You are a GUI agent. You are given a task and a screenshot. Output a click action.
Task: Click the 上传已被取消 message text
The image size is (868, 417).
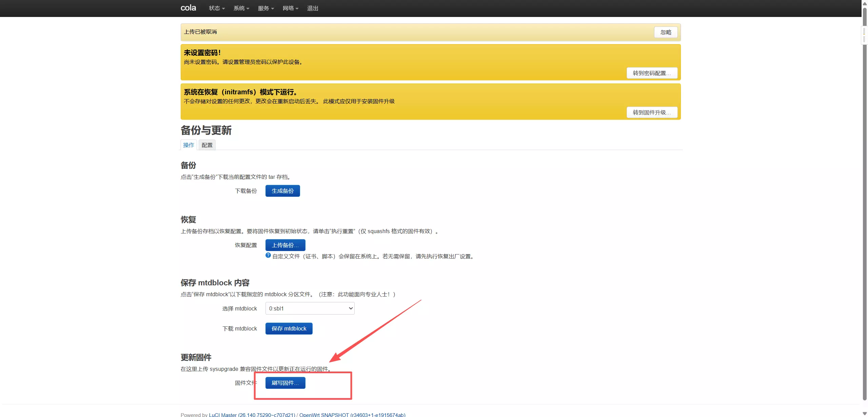pos(200,32)
